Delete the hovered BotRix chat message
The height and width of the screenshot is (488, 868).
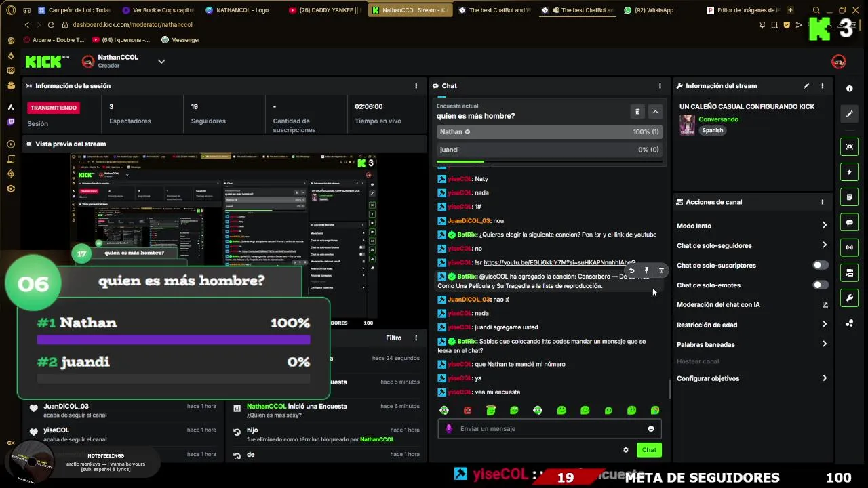pos(661,270)
